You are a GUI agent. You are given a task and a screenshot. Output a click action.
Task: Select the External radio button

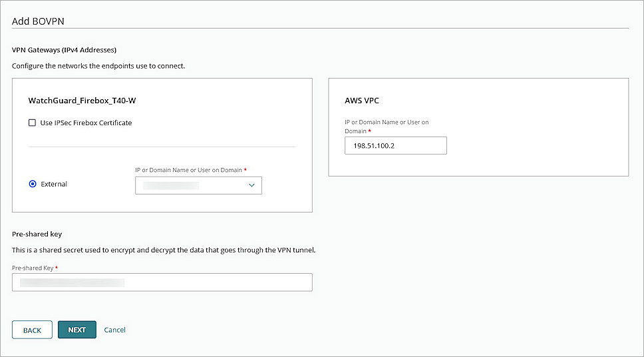33,184
